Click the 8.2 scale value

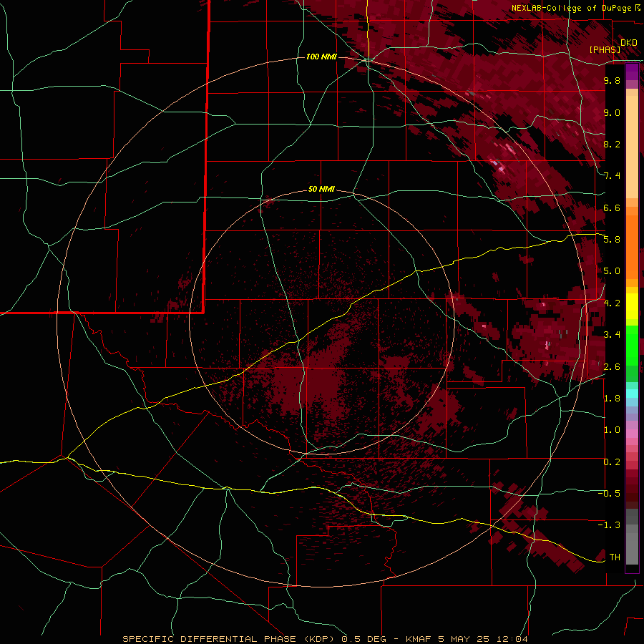612,144
